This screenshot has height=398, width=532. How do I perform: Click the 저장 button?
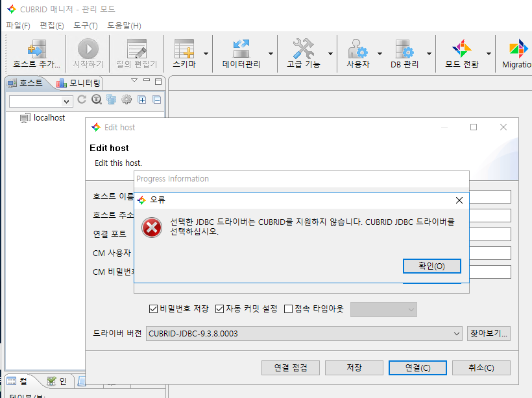pos(354,368)
